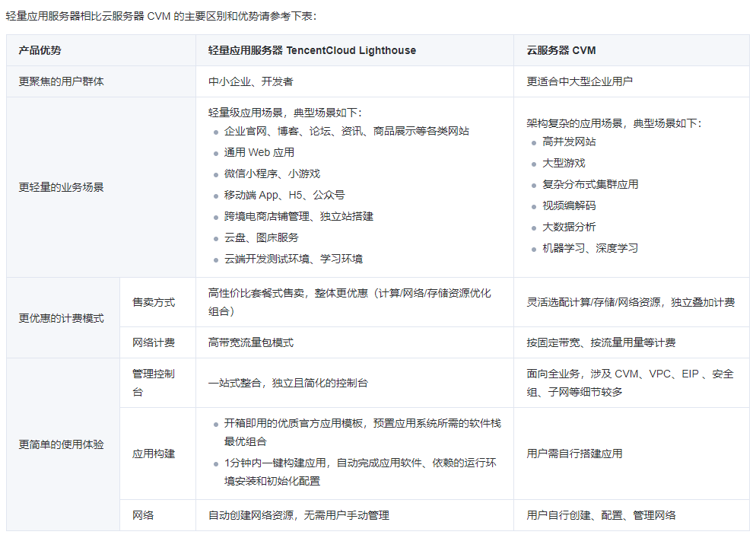Click the bullet '移动端 App、H5、公众号'

coord(284,195)
